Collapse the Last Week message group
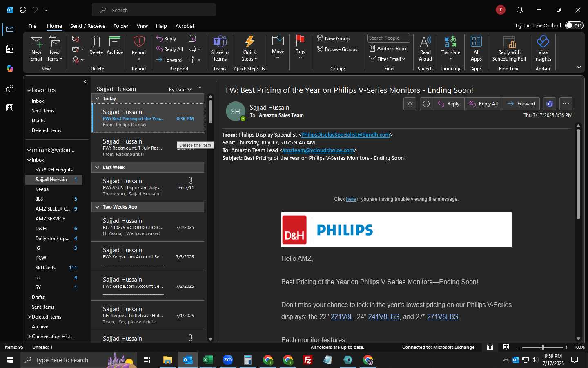This screenshot has height=368, width=588. 97,167
